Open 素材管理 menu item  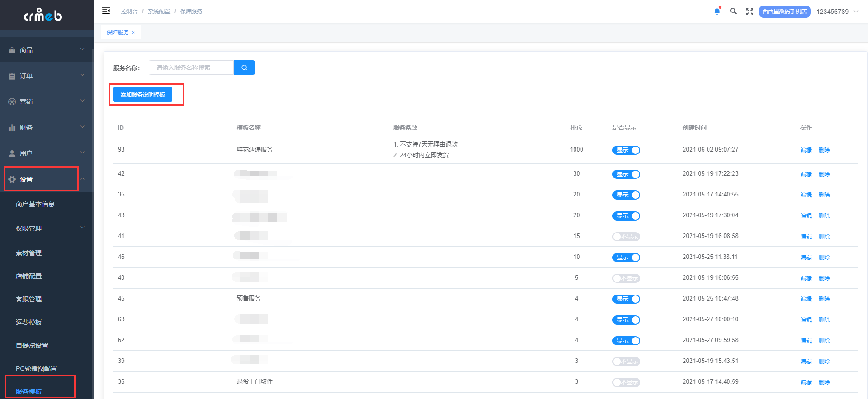29,253
